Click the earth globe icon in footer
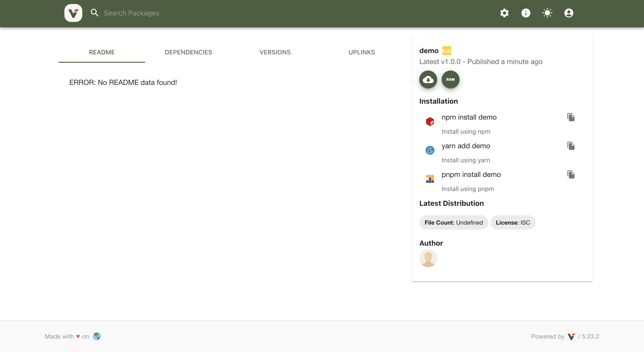 [x=97, y=336]
